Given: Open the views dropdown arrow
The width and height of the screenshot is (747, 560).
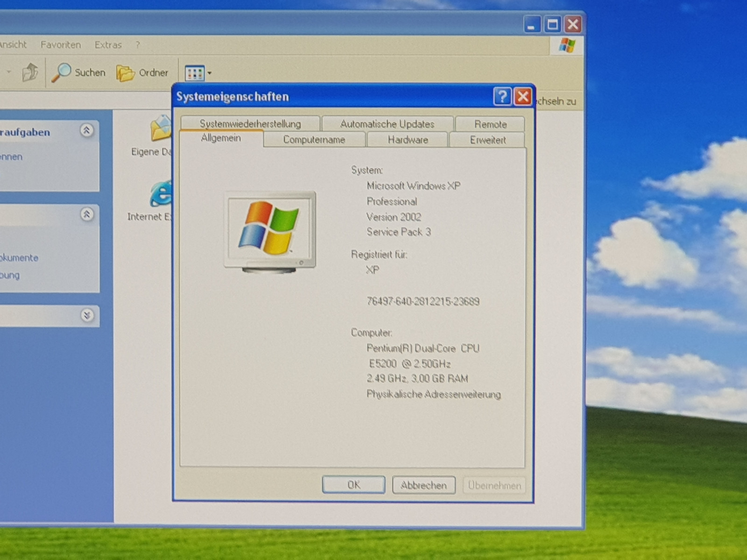Looking at the screenshot, I should tap(210, 73).
